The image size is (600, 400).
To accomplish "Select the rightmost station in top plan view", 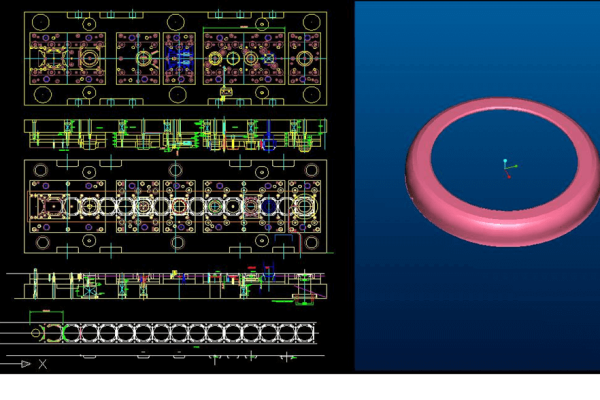I will pyautogui.click(x=304, y=59).
